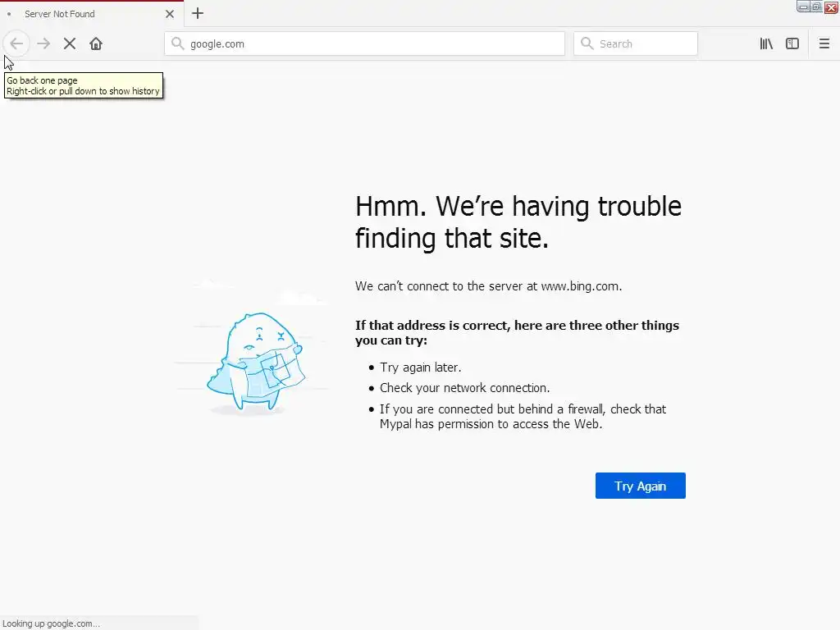The height and width of the screenshot is (630, 840).
Task: Stop loading the page with the X button
Action: pyautogui.click(x=70, y=44)
